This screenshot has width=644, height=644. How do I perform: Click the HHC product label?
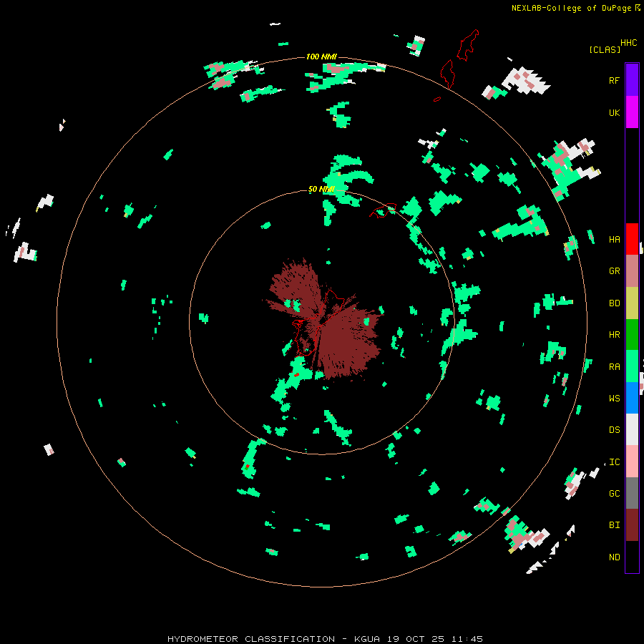pyautogui.click(x=628, y=43)
